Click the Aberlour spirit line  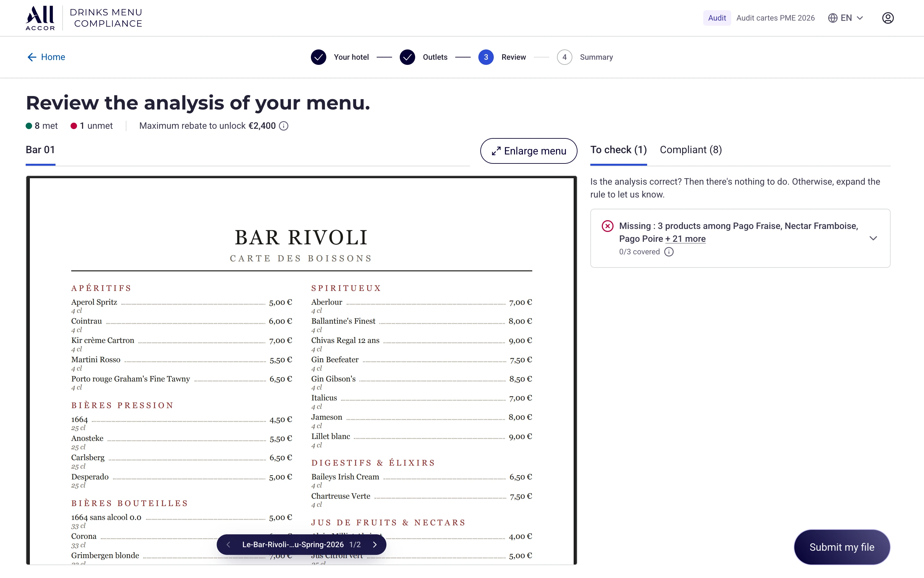pos(422,302)
